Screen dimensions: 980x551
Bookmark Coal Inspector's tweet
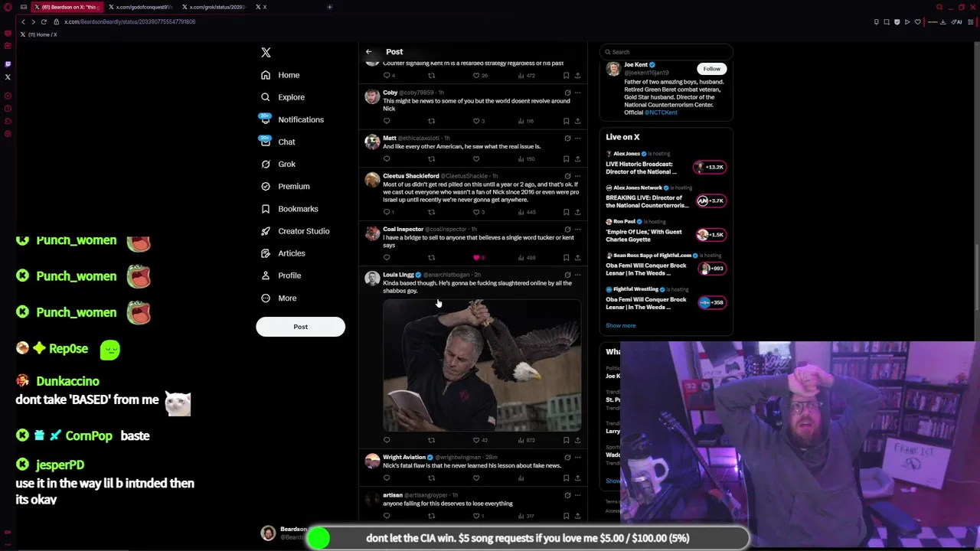click(x=566, y=258)
